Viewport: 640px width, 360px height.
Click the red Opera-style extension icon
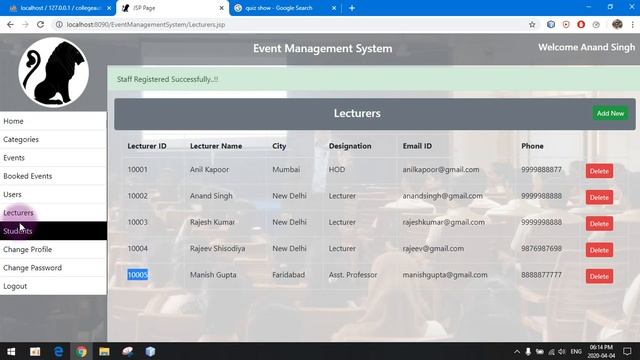(x=581, y=24)
